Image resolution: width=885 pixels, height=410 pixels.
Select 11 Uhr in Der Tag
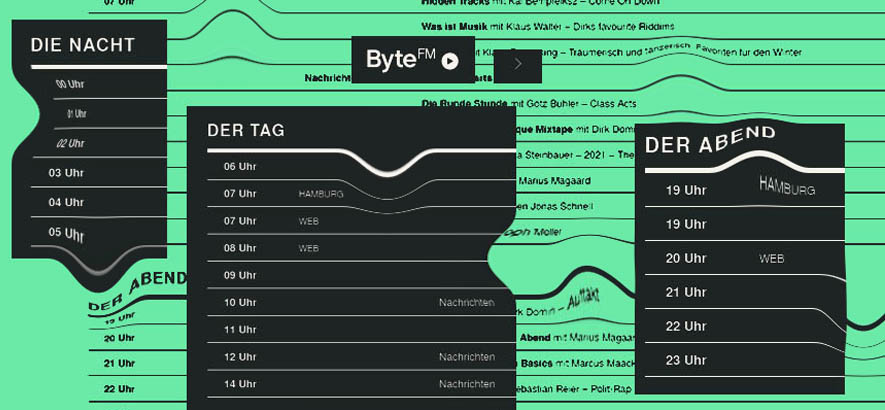240,329
